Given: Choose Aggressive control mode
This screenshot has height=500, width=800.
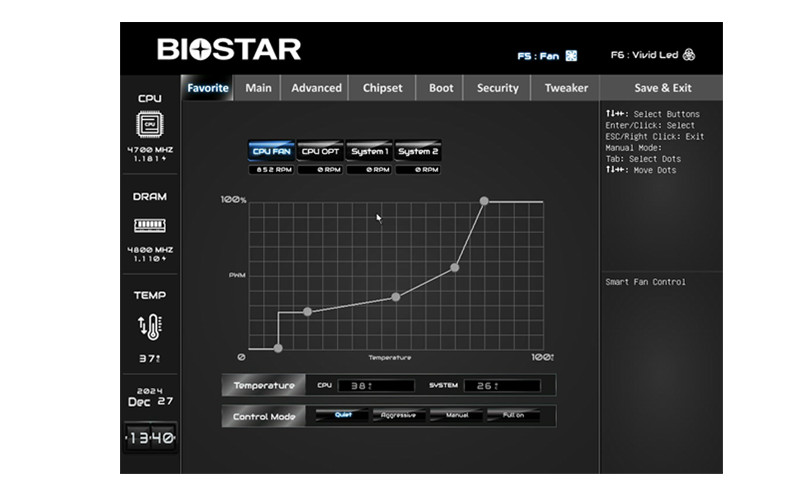Looking at the screenshot, I should pos(399,415).
